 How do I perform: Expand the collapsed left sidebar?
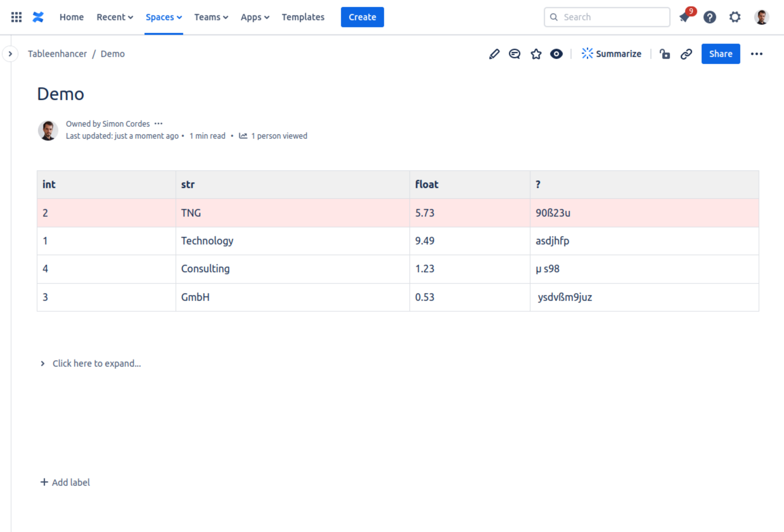pyautogui.click(x=10, y=54)
